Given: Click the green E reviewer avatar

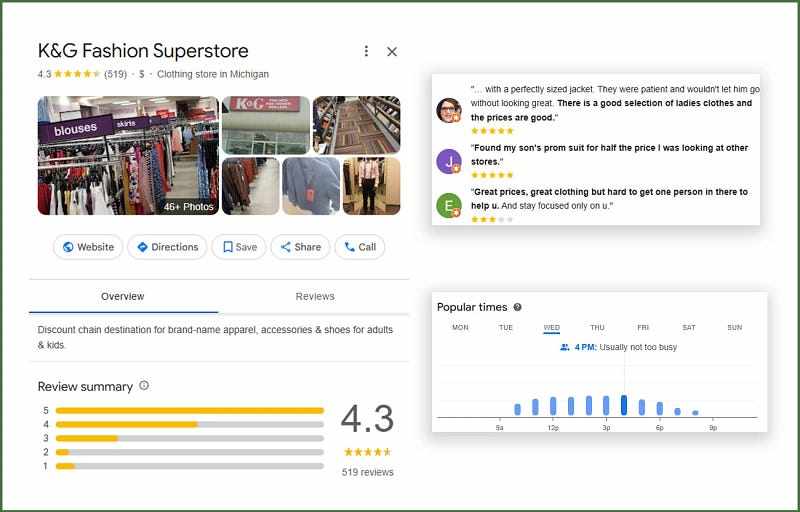Looking at the screenshot, I should [x=449, y=205].
